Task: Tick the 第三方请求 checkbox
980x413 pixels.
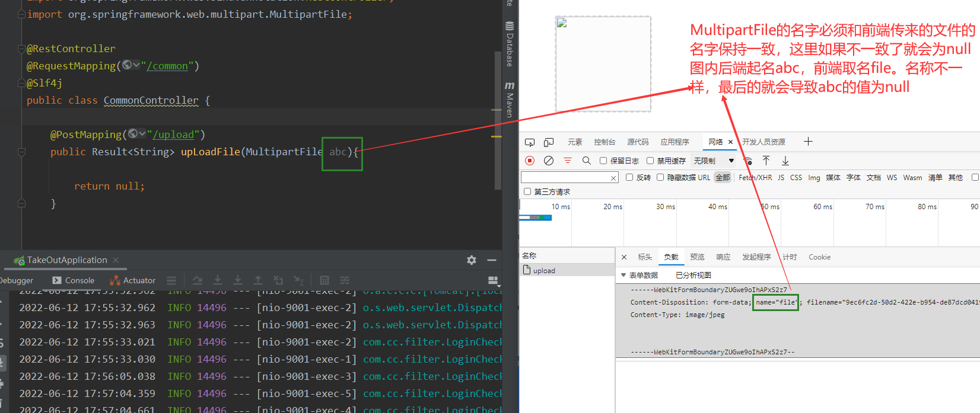Action: pos(527,191)
